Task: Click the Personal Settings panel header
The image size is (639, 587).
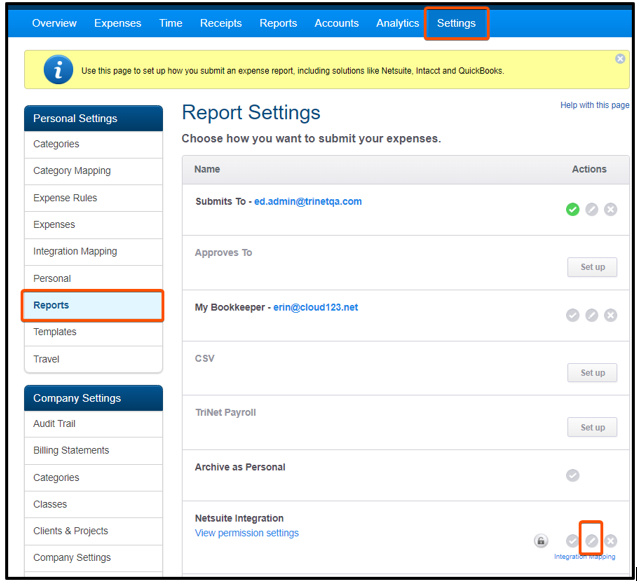Action: [93, 118]
